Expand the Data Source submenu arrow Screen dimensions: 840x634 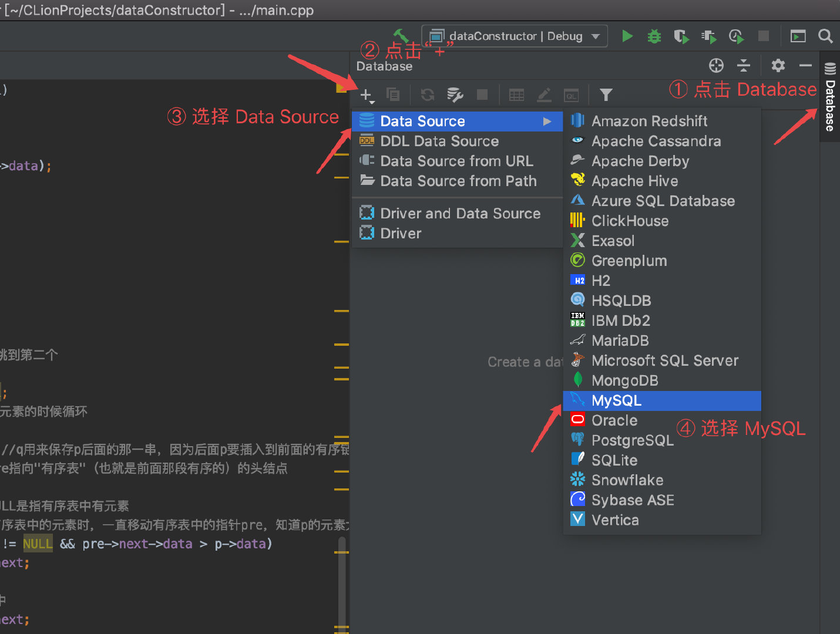pyautogui.click(x=547, y=122)
